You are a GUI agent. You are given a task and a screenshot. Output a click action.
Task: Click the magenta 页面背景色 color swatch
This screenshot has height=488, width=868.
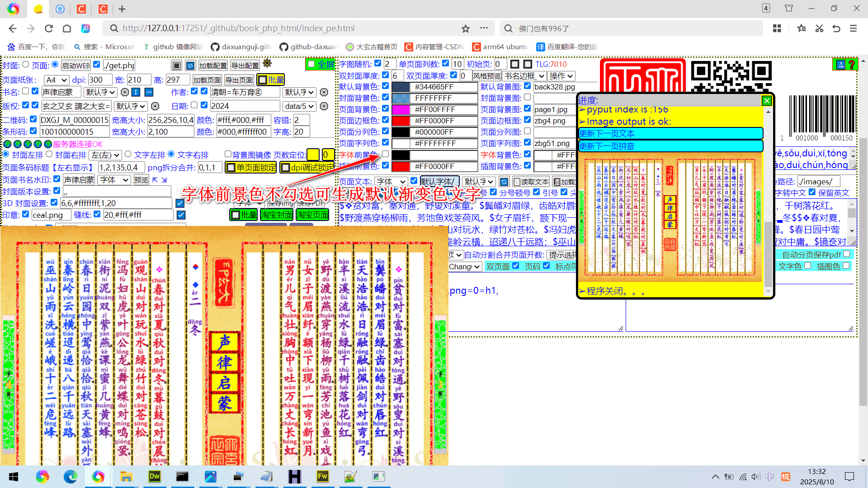click(401, 109)
